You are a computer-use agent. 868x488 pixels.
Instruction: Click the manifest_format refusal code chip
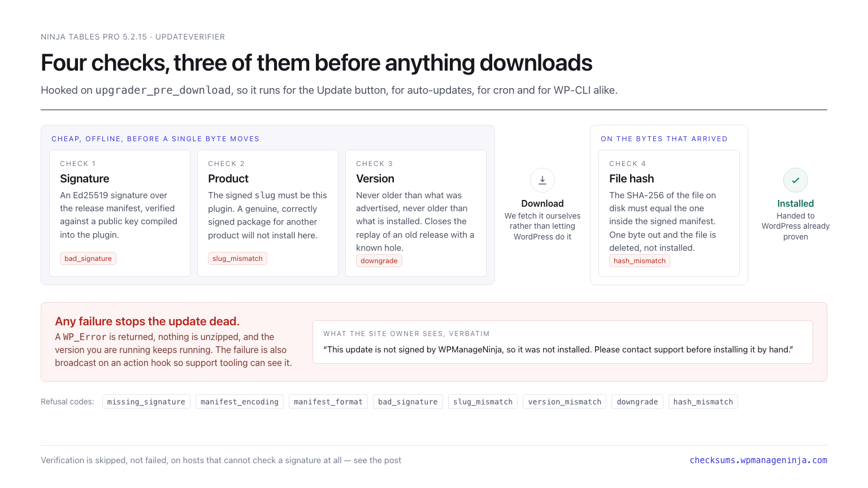pos(328,402)
